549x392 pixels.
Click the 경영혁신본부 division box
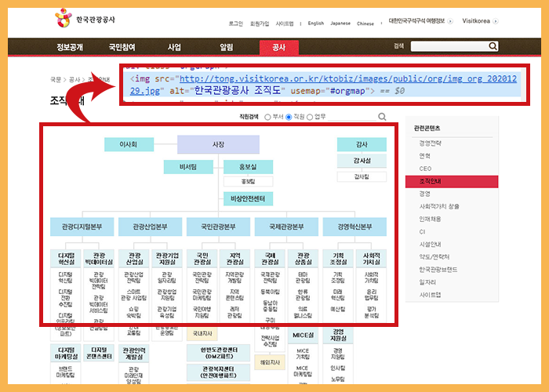pos(354,227)
